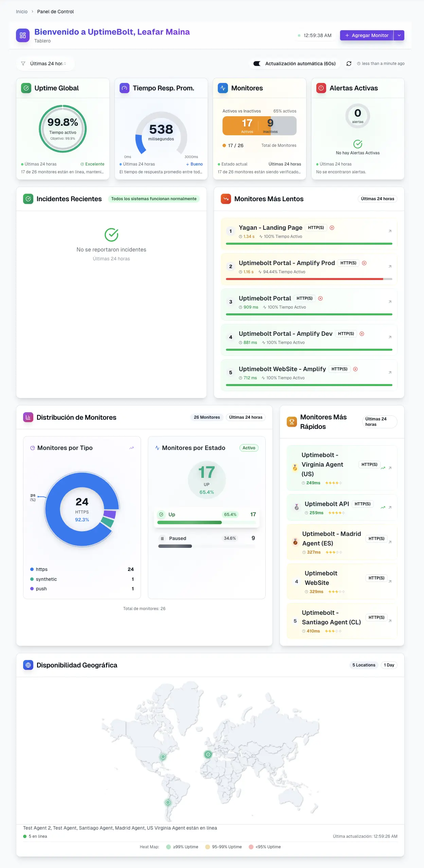Click red status icon next to Uptimebolt Portal - Amplify Prod
This screenshot has height=868, width=424.
coord(364,263)
